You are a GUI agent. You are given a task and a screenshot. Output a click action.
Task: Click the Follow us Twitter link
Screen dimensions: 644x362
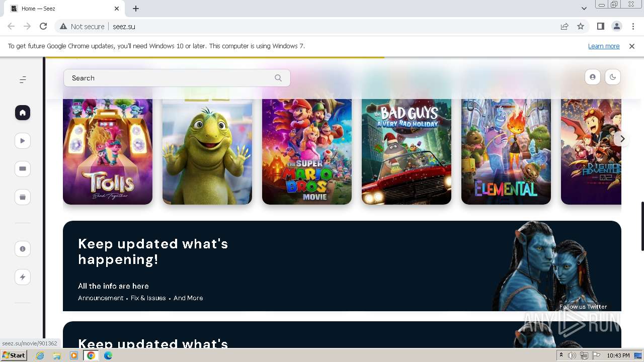tap(583, 307)
